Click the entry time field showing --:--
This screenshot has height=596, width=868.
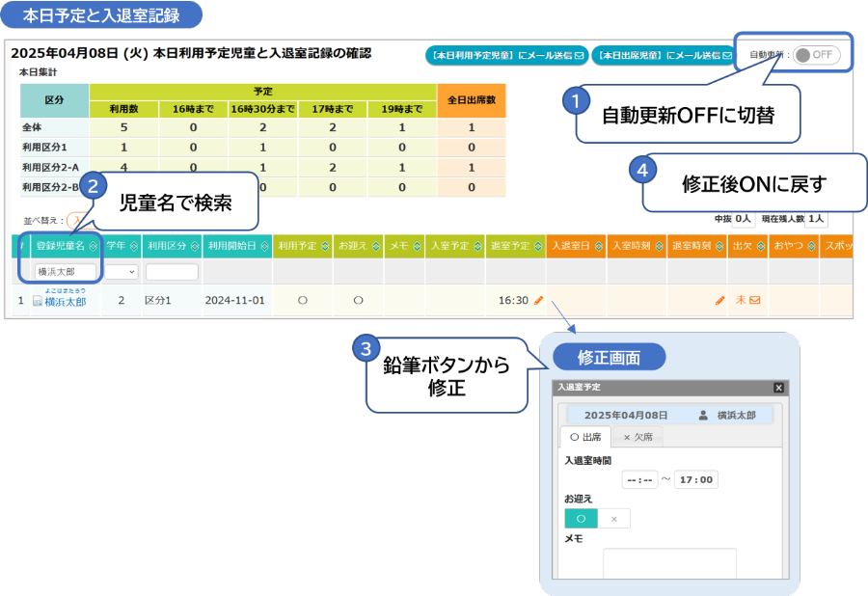click(639, 479)
